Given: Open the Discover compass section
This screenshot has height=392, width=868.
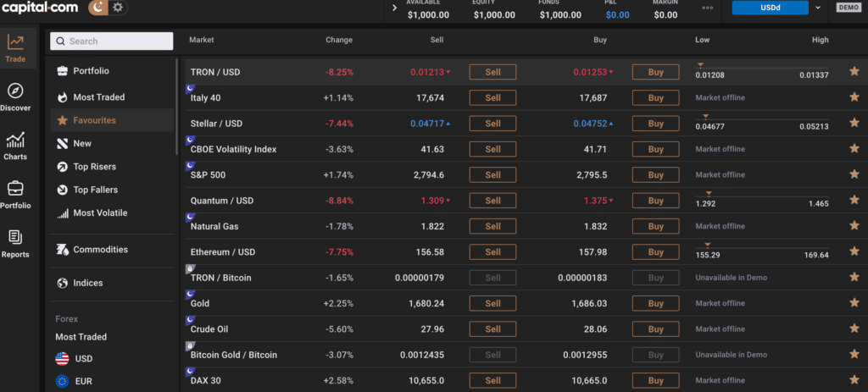Looking at the screenshot, I should [x=15, y=97].
